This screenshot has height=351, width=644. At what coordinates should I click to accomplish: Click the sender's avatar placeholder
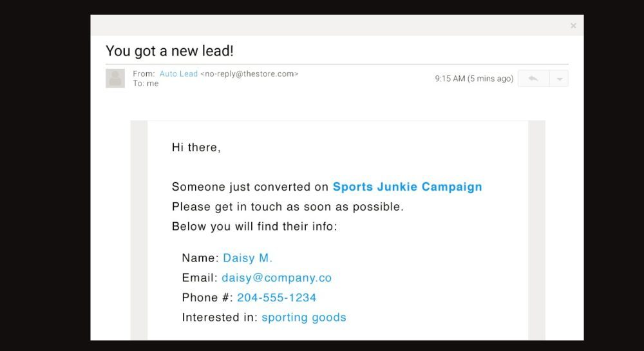(x=115, y=79)
